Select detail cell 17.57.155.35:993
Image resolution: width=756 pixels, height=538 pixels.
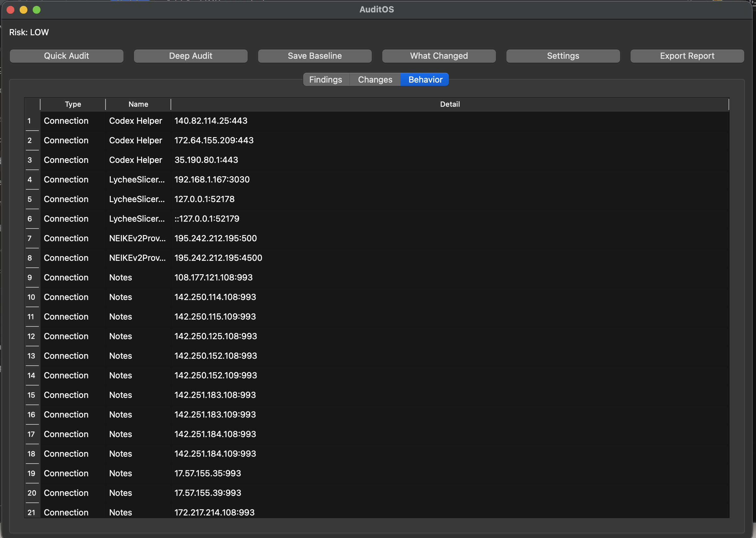(450, 473)
